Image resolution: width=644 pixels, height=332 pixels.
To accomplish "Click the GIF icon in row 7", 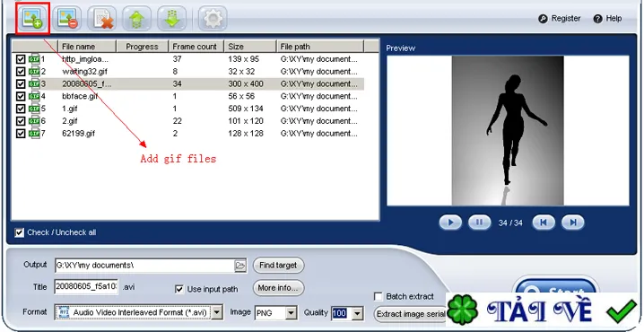I will 34,134.
